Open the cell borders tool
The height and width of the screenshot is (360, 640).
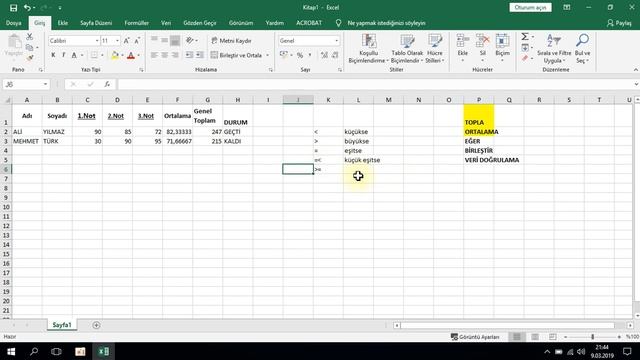pos(94,55)
